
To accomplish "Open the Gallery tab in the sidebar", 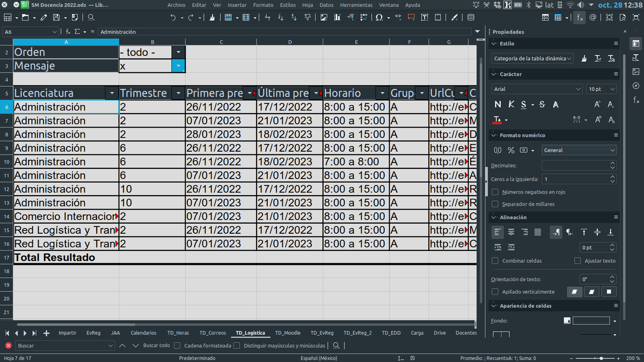I will (x=636, y=71).
